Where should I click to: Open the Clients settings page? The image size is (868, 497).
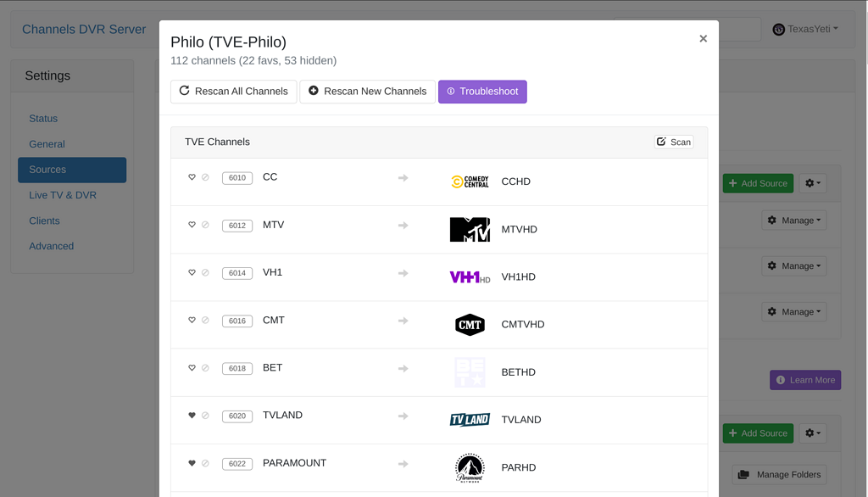tap(44, 221)
